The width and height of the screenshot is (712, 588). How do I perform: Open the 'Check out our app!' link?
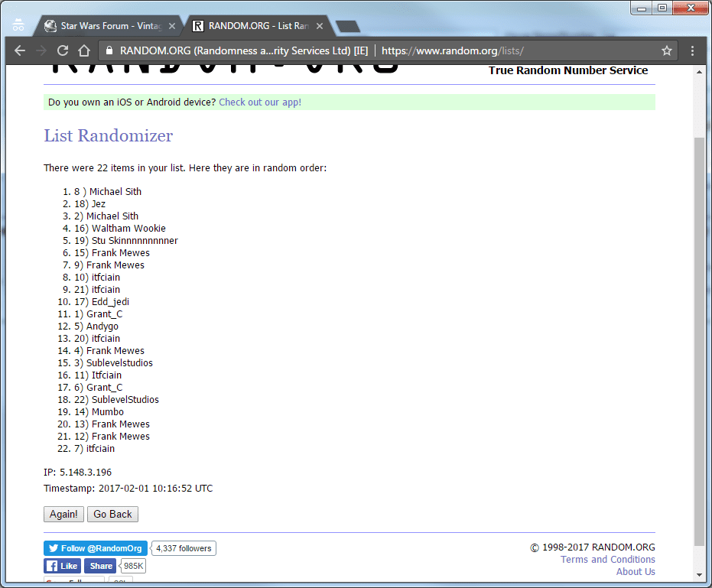tap(260, 102)
